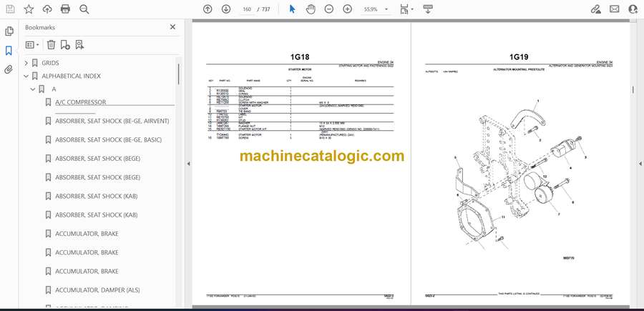Star this file as a favorite
This screenshot has width=644, height=311.
[29, 9]
